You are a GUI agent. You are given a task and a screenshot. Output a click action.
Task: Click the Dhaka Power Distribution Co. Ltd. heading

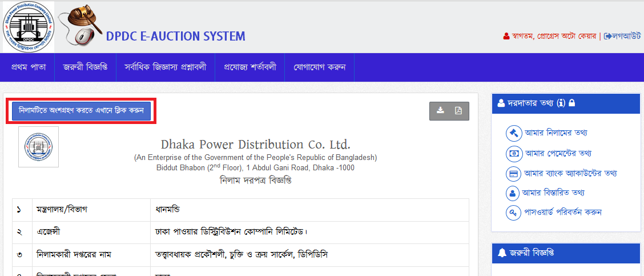pos(255,145)
